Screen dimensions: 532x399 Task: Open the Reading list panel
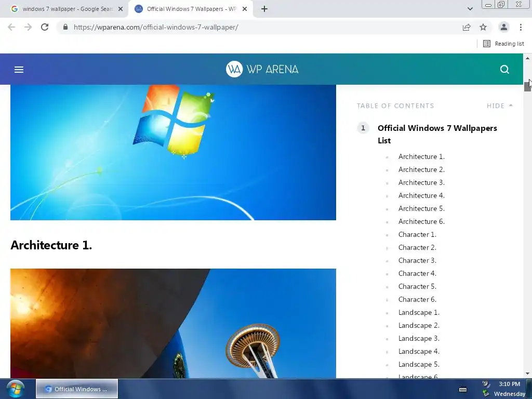click(503, 44)
